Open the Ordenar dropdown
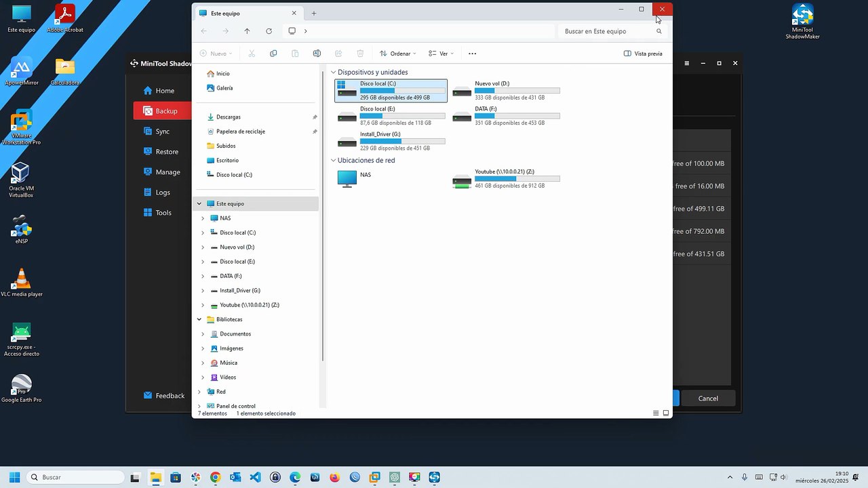Screen dimensions: 868x488 pos(398,54)
